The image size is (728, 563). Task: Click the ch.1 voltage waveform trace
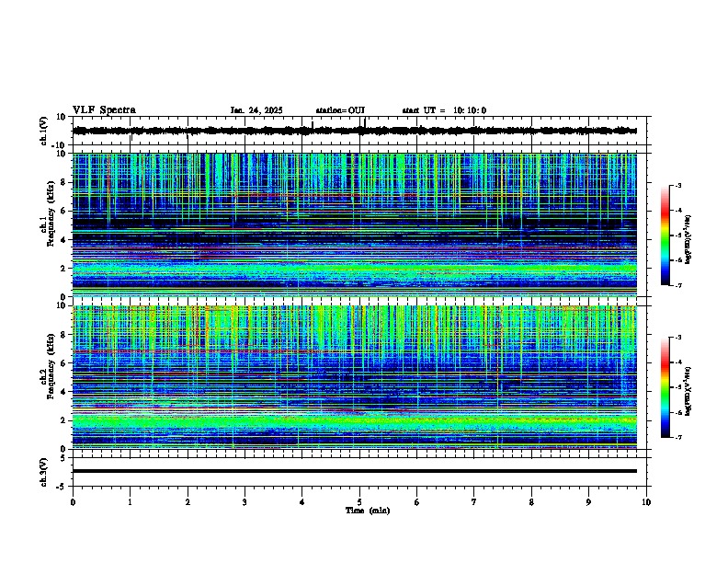coord(354,131)
